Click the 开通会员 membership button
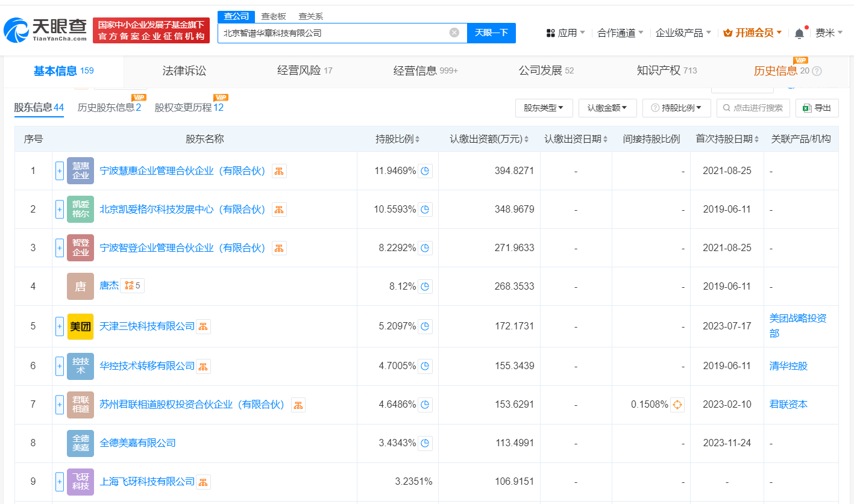The width and height of the screenshot is (854, 504). pyautogui.click(x=752, y=33)
